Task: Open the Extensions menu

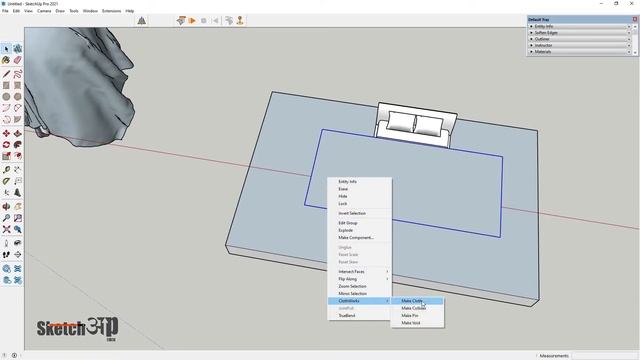Action: [111, 11]
